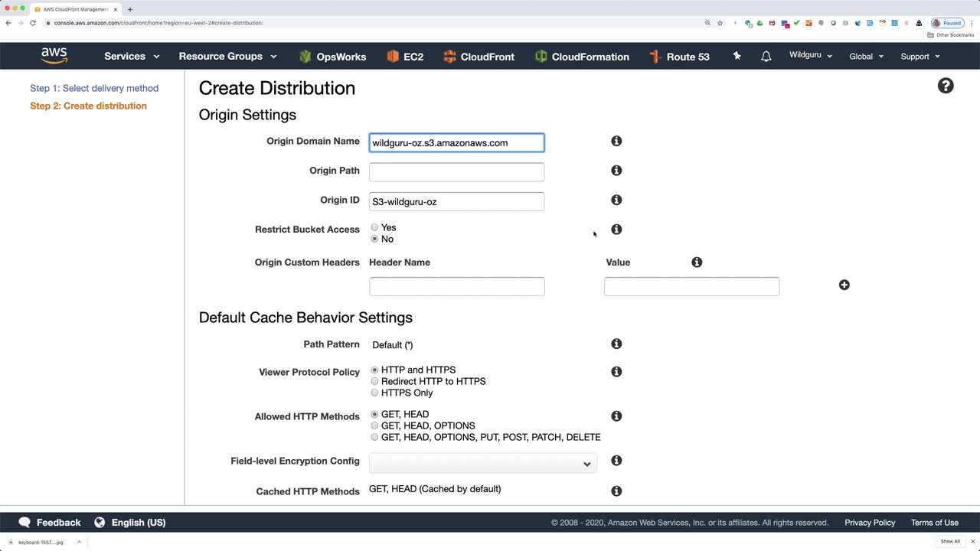The image size is (980, 551).
Task: Open the notifications bell icon
Action: pyautogui.click(x=766, y=57)
